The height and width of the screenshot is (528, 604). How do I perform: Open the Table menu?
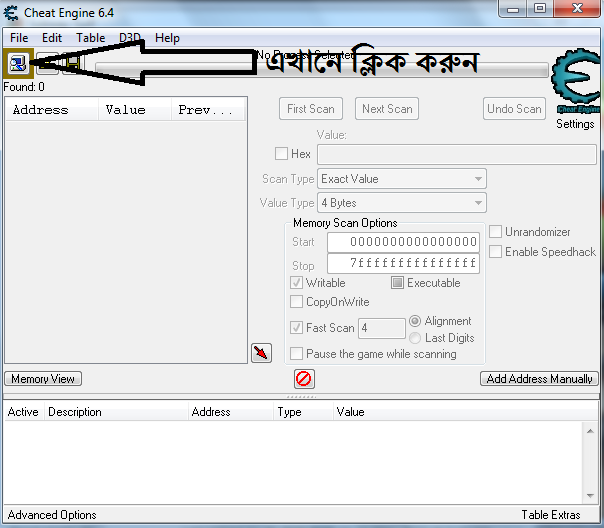pos(91,38)
